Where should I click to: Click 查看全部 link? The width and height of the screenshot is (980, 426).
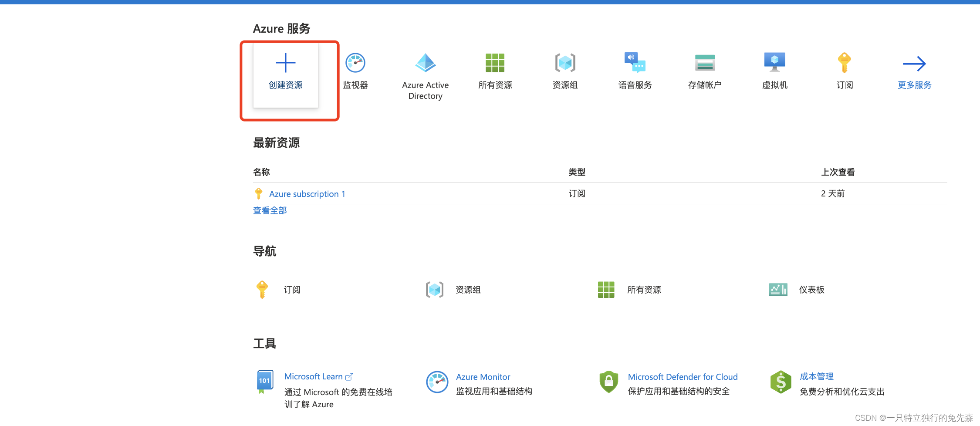(270, 210)
